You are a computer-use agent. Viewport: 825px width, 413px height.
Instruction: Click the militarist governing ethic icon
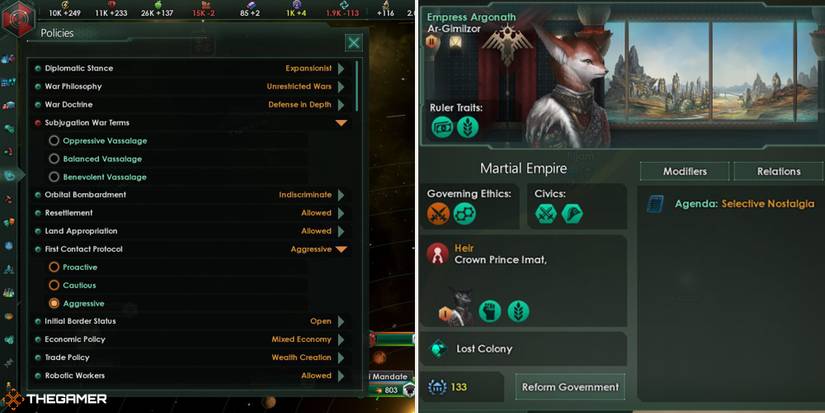(438, 214)
